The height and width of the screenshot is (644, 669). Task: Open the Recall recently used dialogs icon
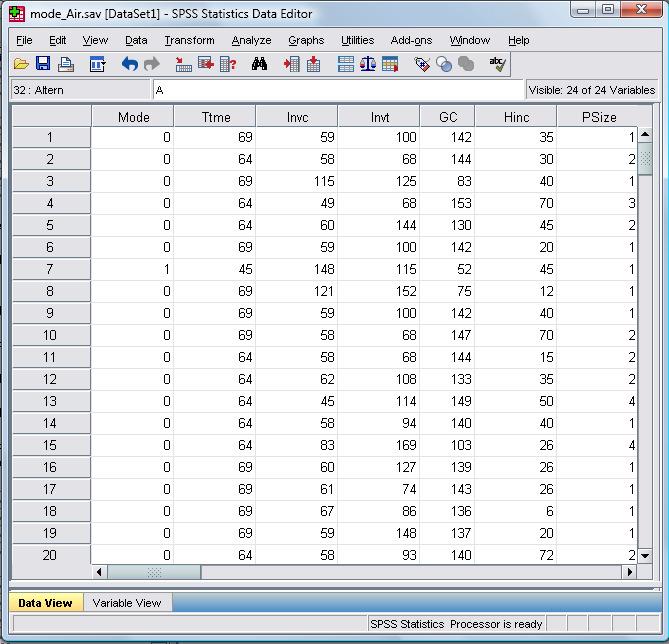(x=97, y=64)
